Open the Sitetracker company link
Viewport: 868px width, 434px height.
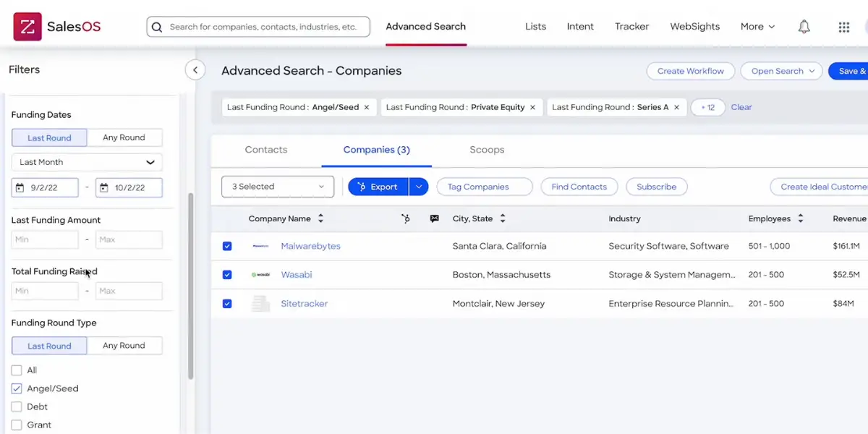click(x=305, y=304)
